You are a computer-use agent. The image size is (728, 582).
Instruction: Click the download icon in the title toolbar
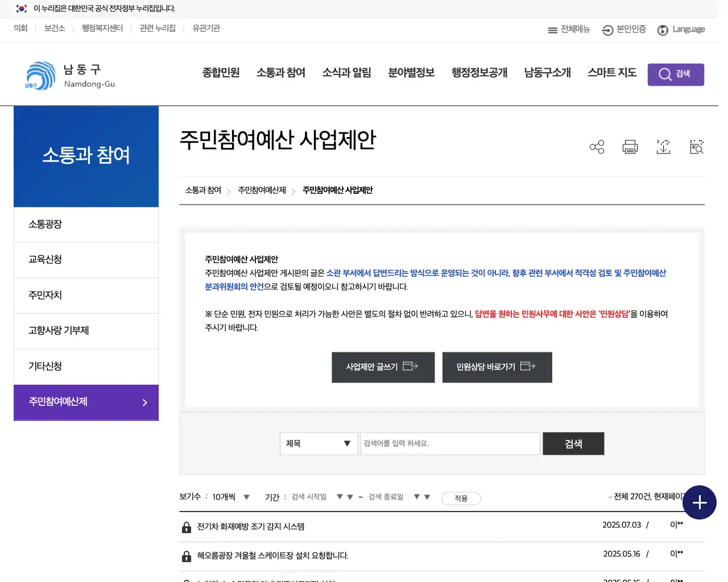[x=663, y=147]
